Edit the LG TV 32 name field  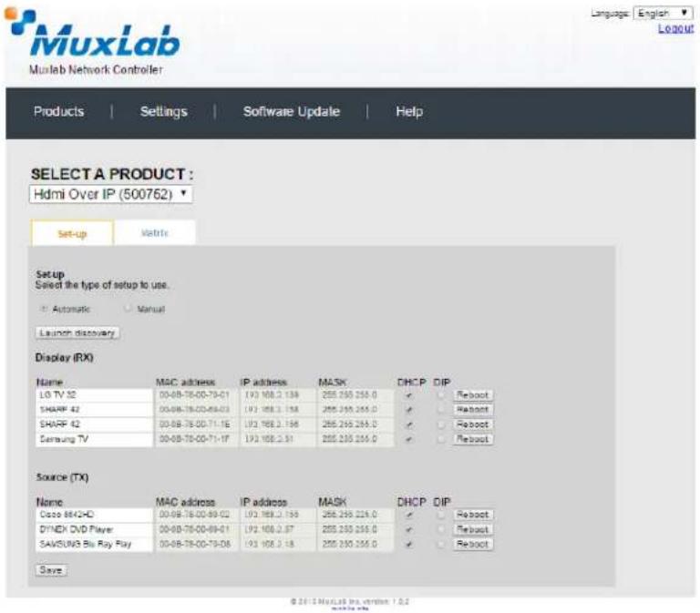(94, 395)
